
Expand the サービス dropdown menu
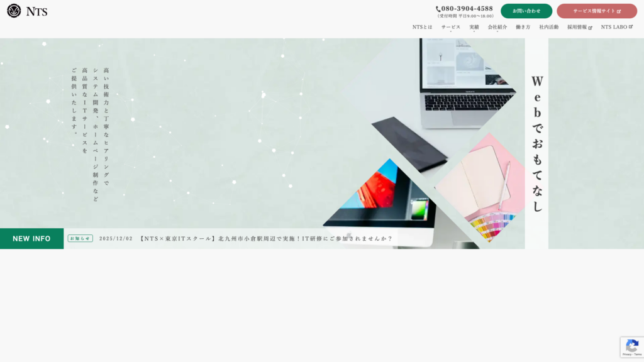[450, 28]
